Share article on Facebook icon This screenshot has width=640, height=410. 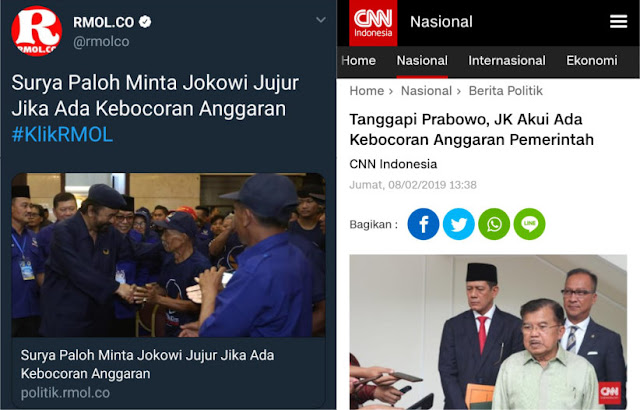coord(423,224)
